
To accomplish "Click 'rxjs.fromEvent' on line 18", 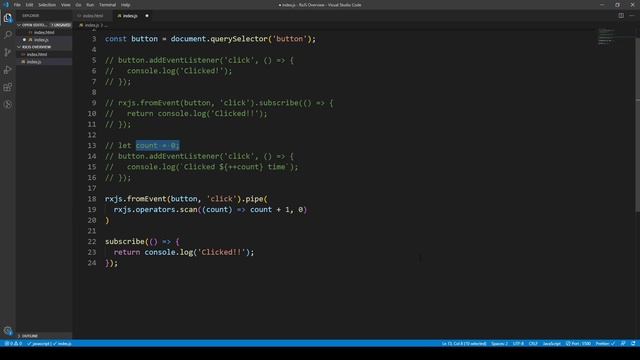I will click(x=136, y=199).
